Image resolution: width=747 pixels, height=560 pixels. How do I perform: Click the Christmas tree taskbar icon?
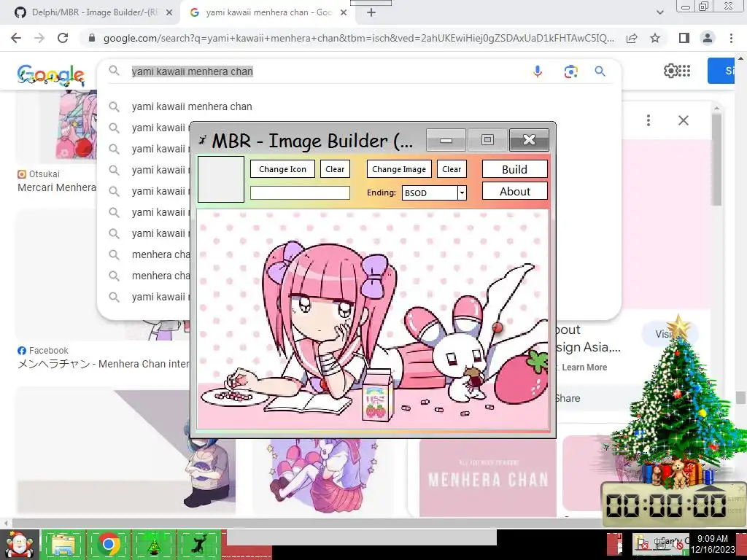pos(153,545)
